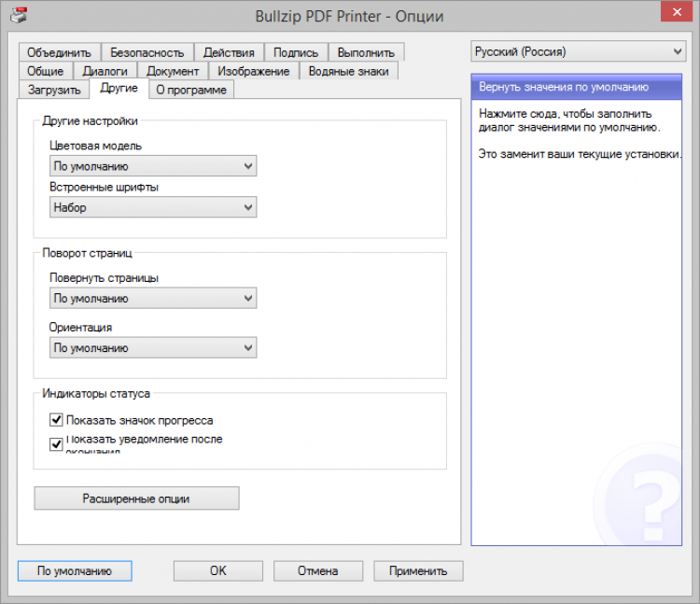Switch to the "Объединить" tab

60,52
